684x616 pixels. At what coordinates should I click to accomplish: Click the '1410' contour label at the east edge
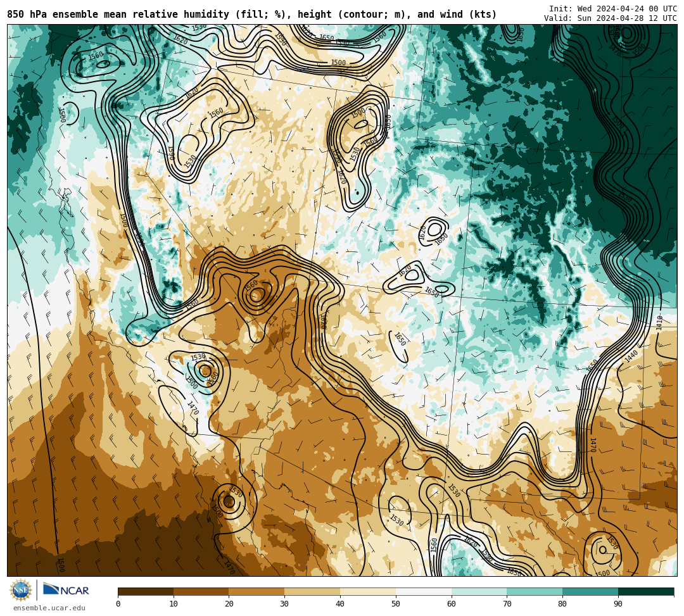659,322
